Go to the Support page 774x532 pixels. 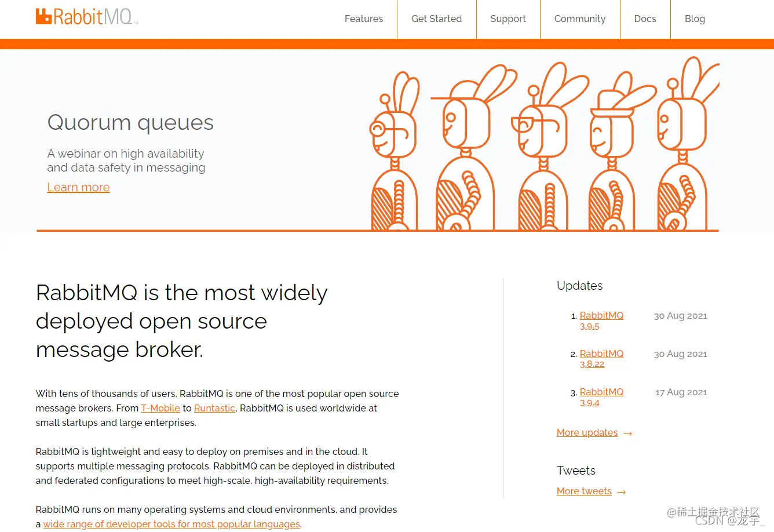point(508,19)
